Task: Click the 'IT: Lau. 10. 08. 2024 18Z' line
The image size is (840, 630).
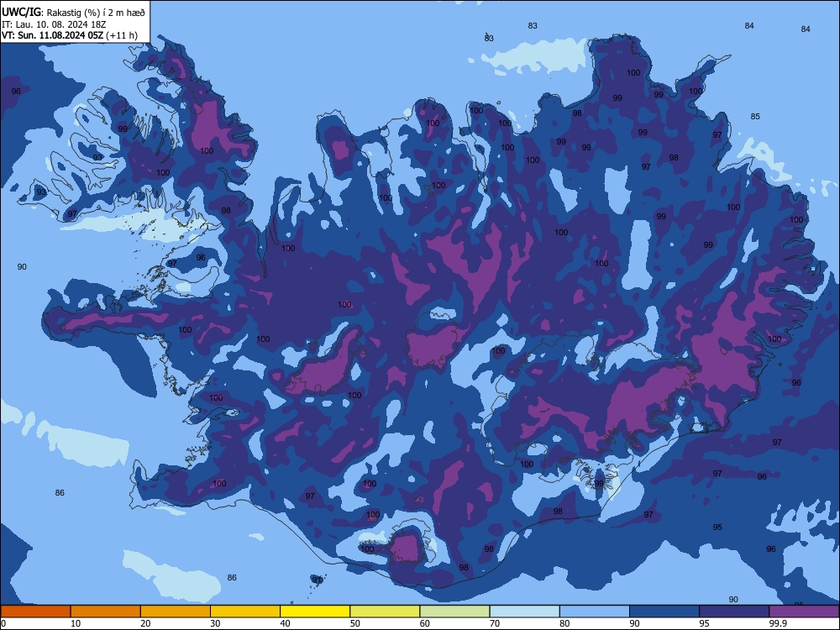Action: (x=54, y=24)
